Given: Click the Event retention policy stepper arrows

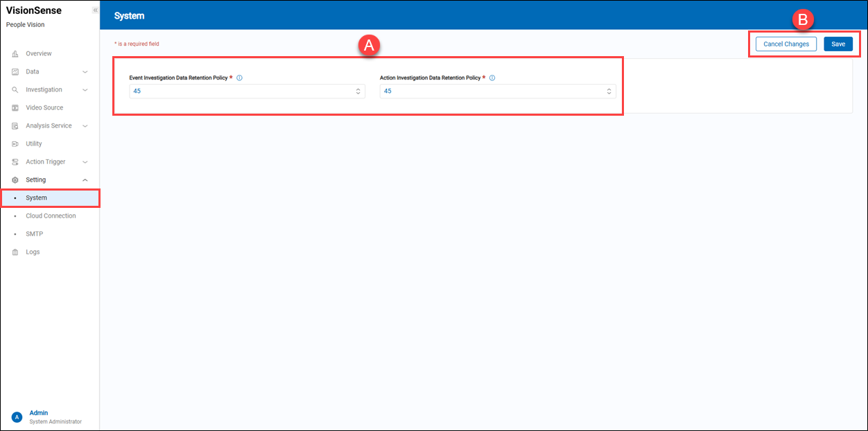Looking at the screenshot, I should (358, 91).
